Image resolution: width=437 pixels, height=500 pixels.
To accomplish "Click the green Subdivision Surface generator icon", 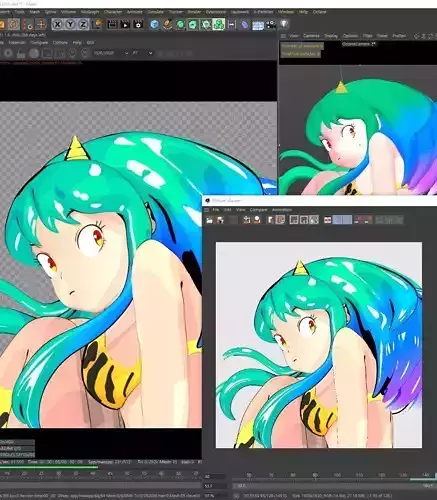I will click(180, 24).
